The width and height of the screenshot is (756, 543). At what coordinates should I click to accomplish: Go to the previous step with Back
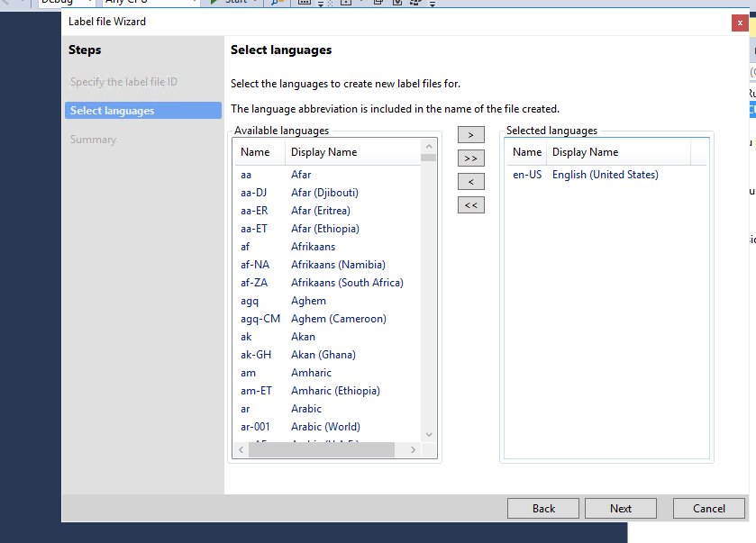[543, 508]
